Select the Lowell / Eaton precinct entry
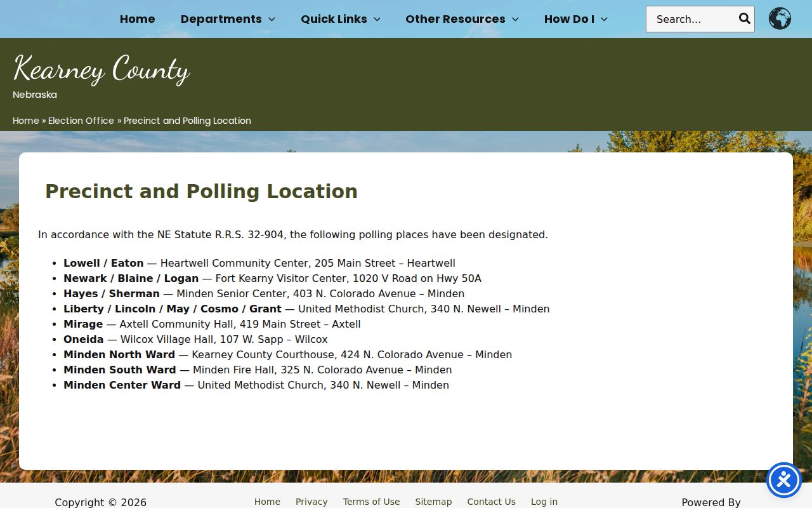812x508 pixels. (259, 263)
